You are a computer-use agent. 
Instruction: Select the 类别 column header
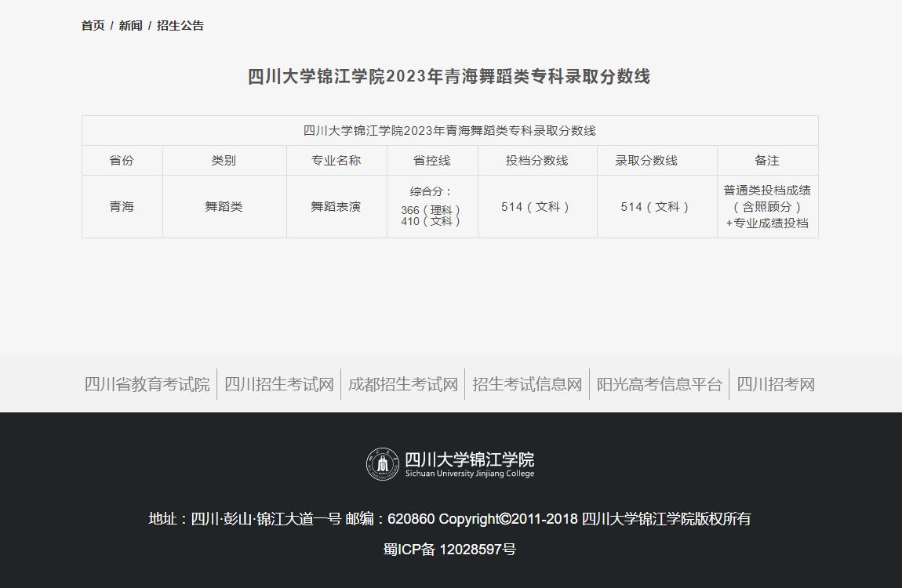pyautogui.click(x=224, y=161)
